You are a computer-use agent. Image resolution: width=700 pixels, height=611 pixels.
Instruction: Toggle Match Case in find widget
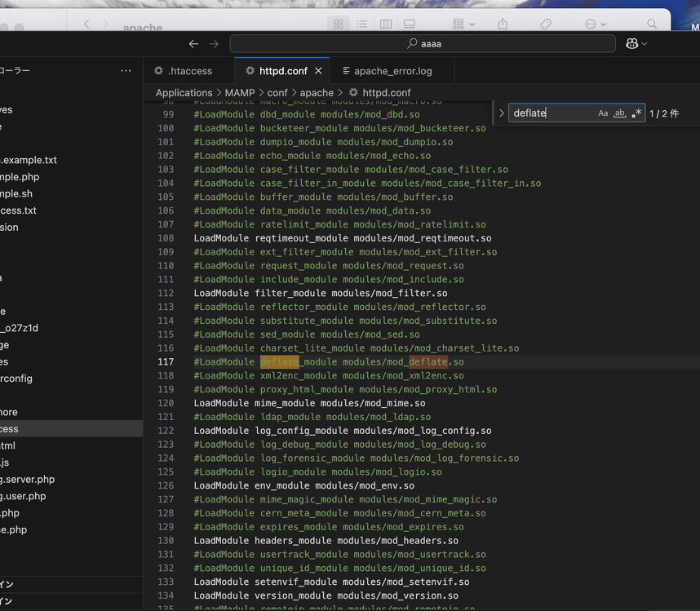pyautogui.click(x=603, y=113)
